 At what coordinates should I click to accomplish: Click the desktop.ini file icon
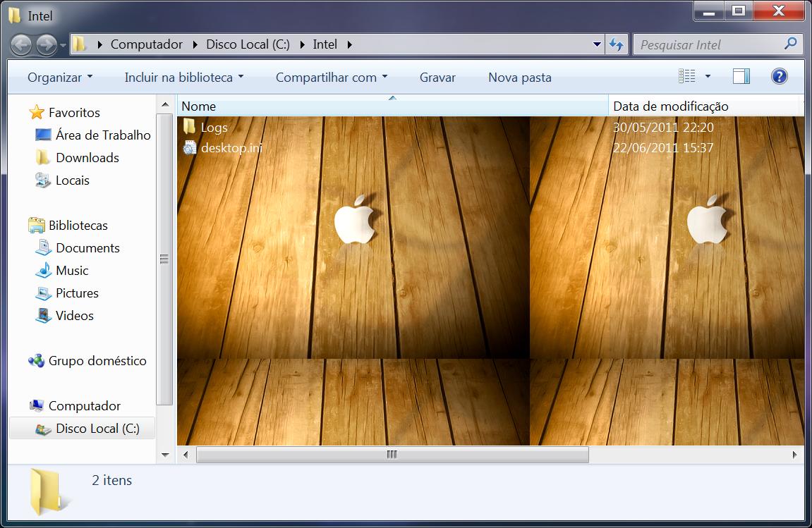pos(190,147)
